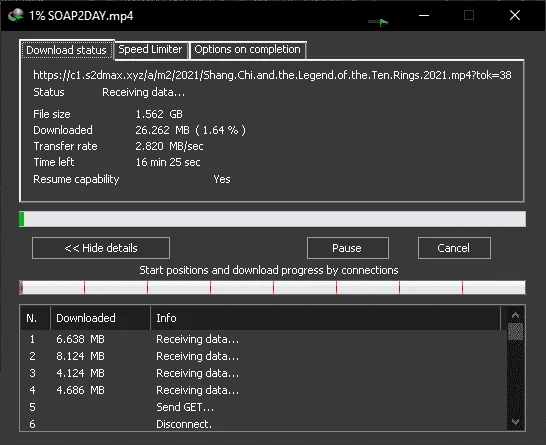
Task: Click the time left 16 min 25 sec
Action: click(x=168, y=162)
